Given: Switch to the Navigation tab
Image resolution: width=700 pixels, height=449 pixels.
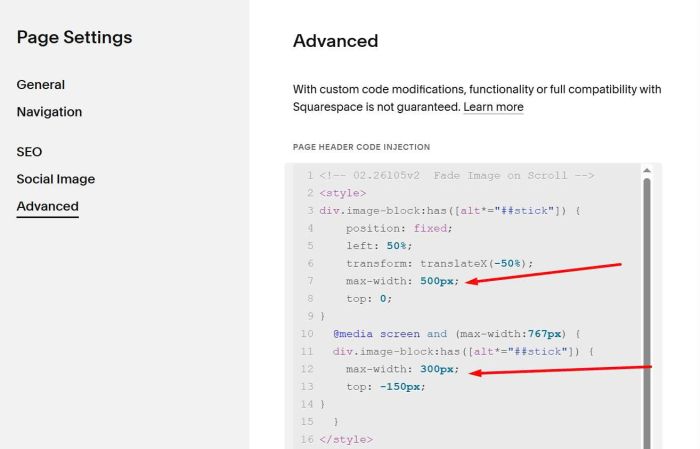Looking at the screenshot, I should [49, 112].
